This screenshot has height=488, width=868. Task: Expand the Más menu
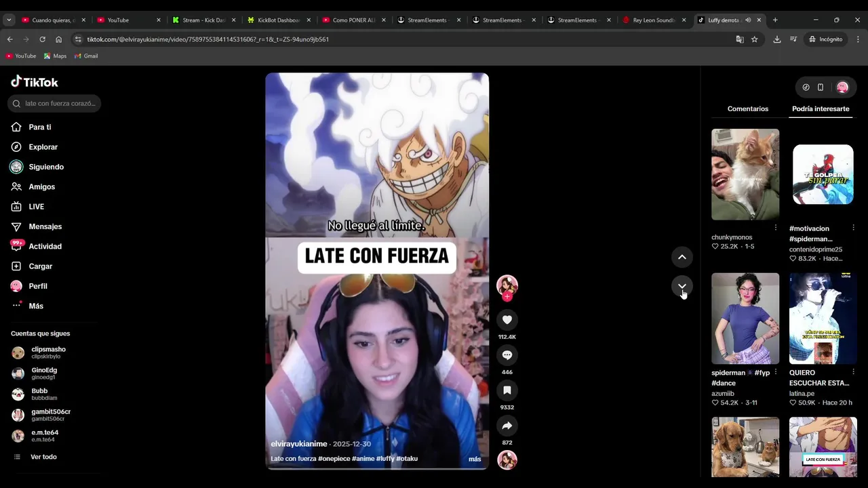tap(28, 306)
